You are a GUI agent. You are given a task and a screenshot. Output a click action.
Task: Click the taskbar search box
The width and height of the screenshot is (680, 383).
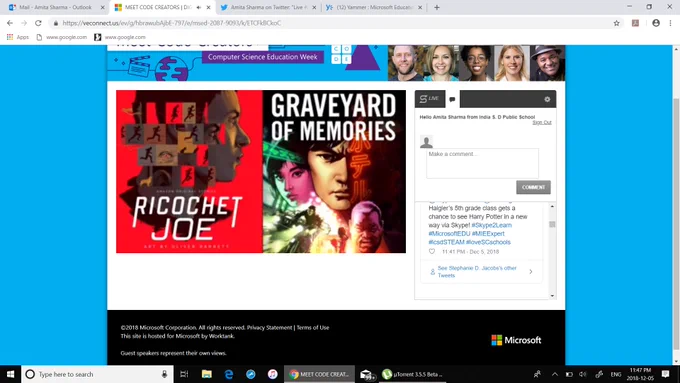[97, 374]
